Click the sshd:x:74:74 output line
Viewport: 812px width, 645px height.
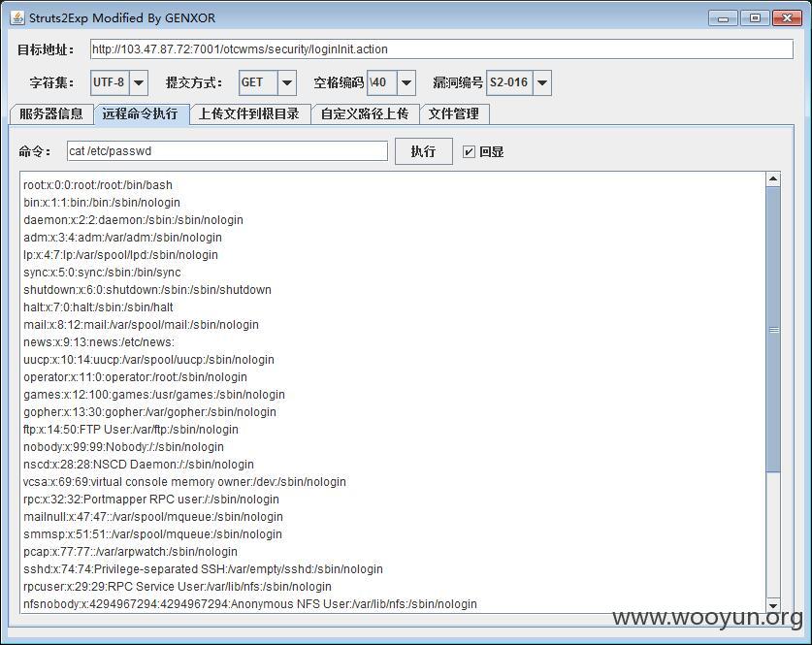coord(203,569)
